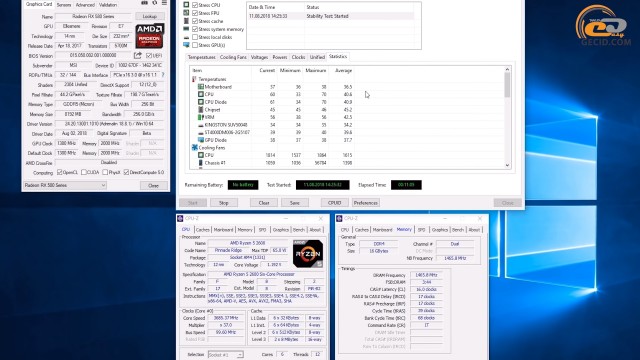The height and width of the screenshot is (360, 640).
Task: Open the Caches tab in left CPU-Z
Action: 202,230
